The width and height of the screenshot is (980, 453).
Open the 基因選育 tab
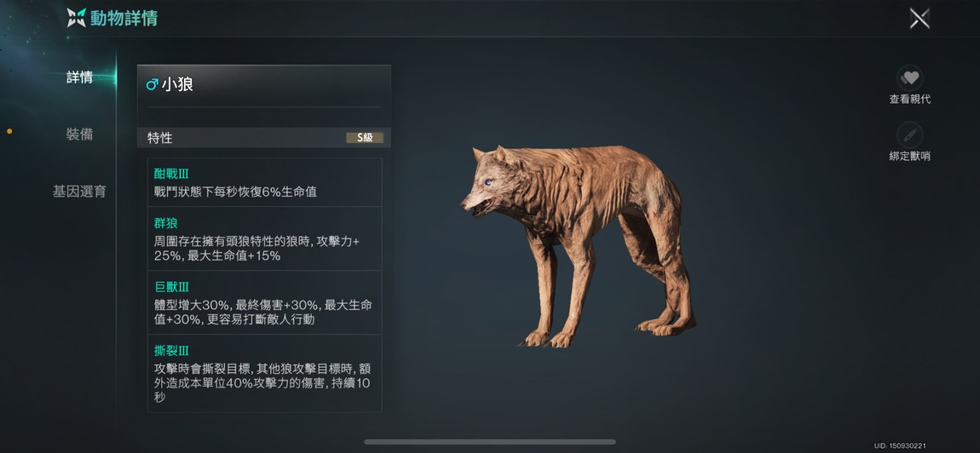pos(79,192)
